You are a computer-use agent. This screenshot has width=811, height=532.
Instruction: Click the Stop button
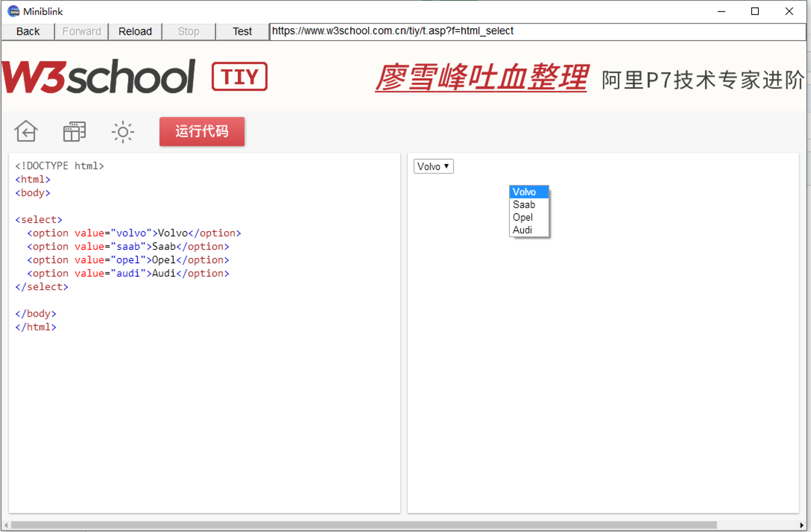coord(189,31)
